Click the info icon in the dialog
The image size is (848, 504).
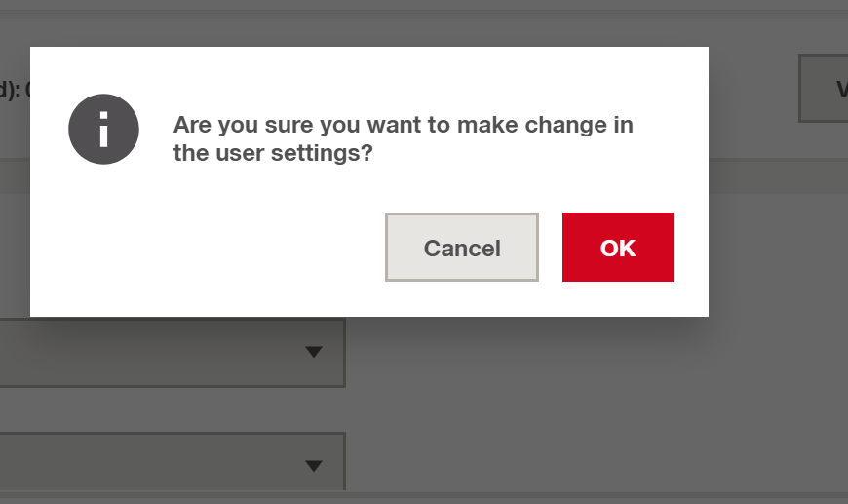[103, 130]
